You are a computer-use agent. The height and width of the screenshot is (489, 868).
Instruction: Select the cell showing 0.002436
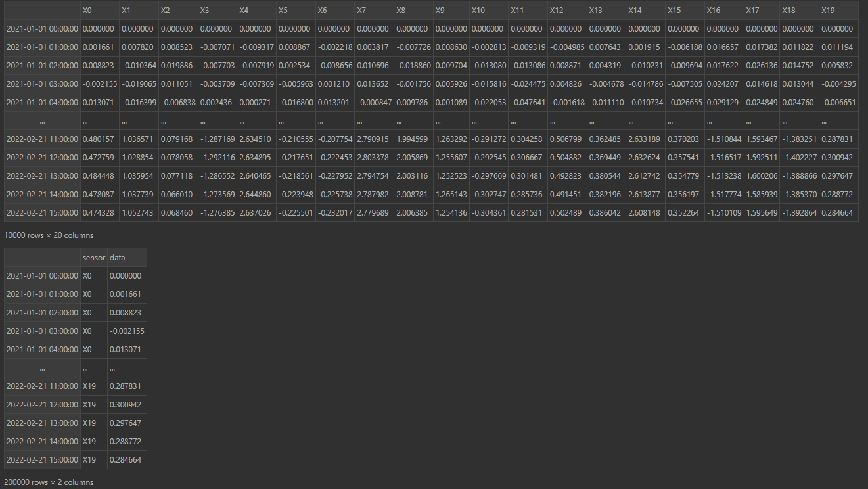click(217, 103)
